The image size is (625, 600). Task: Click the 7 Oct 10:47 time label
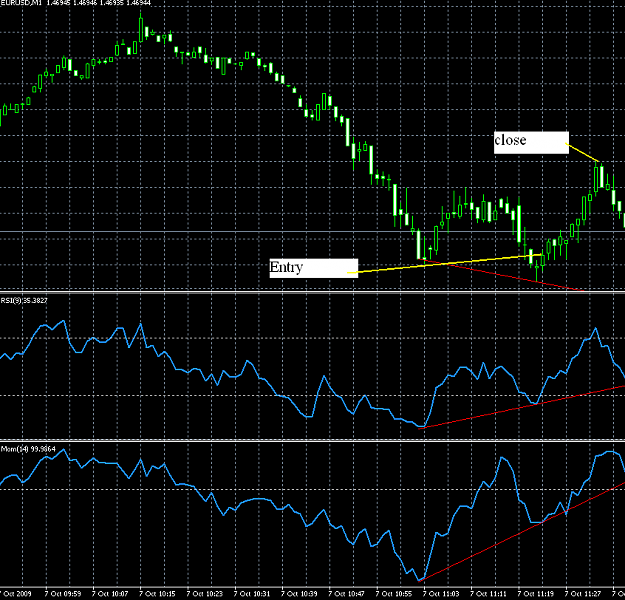point(346,594)
